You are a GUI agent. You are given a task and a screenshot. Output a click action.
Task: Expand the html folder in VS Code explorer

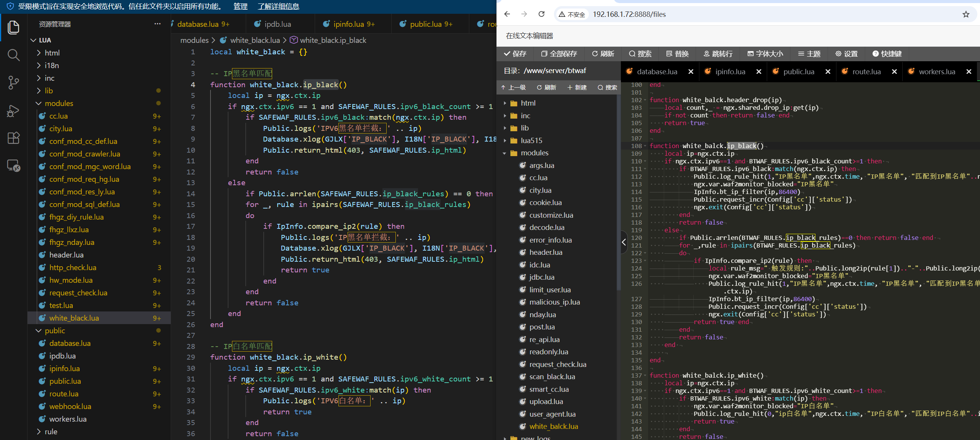tap(52, 53)
